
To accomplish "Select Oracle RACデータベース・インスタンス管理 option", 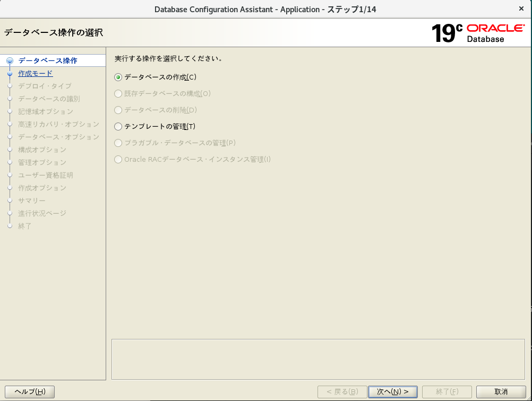I will [118, 159].
